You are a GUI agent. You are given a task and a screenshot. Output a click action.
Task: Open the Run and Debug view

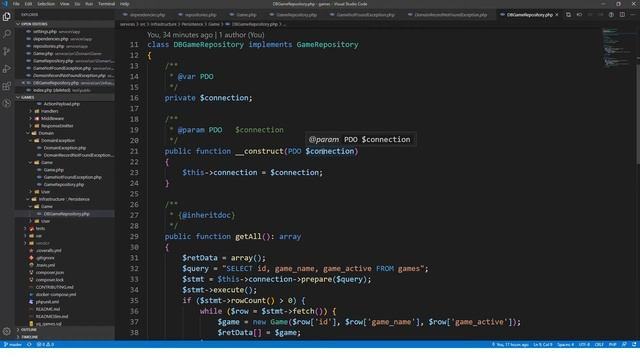7,69
